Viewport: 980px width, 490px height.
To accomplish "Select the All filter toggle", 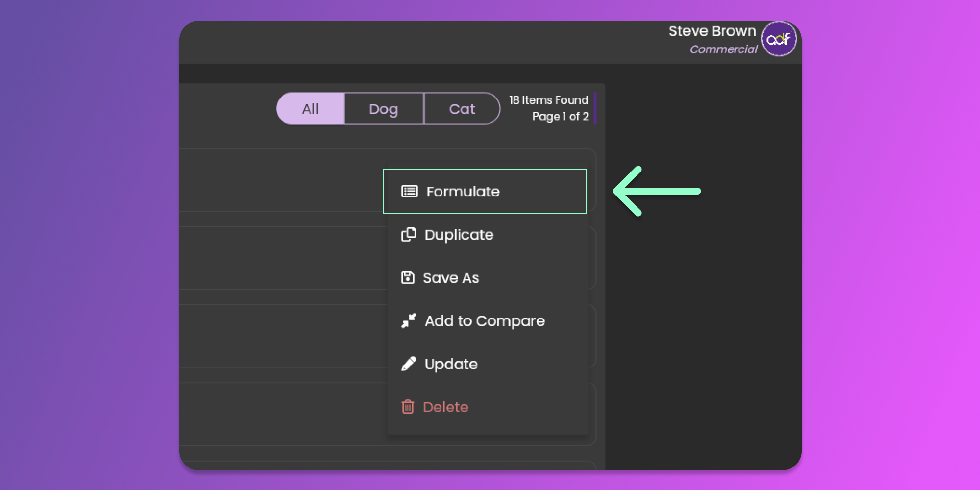I will (x=311, y=109).
